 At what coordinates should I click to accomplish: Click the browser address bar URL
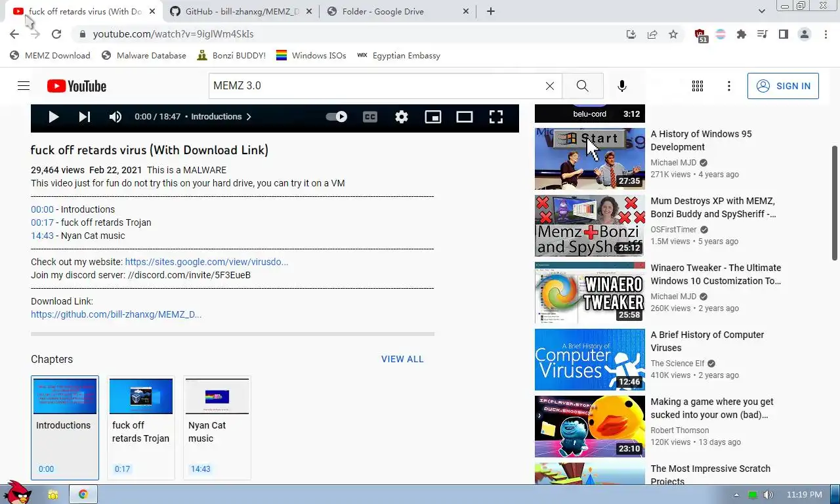pos(173,34)
